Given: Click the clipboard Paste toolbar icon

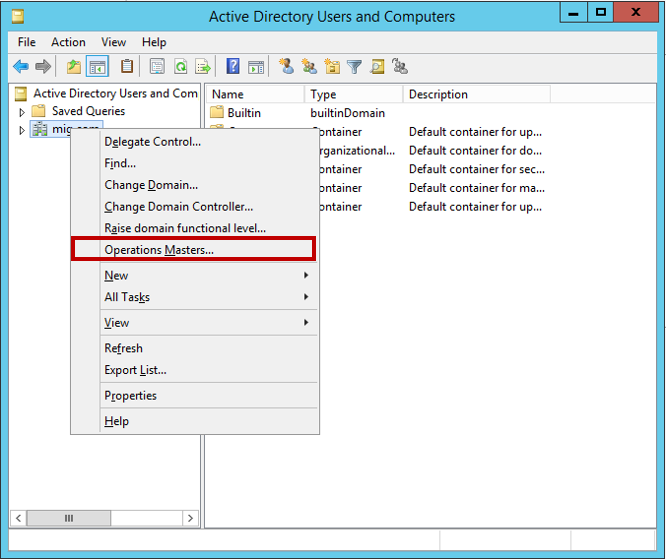Looking at the screenshot, I should pyautogui.click(x=127, y=67).
